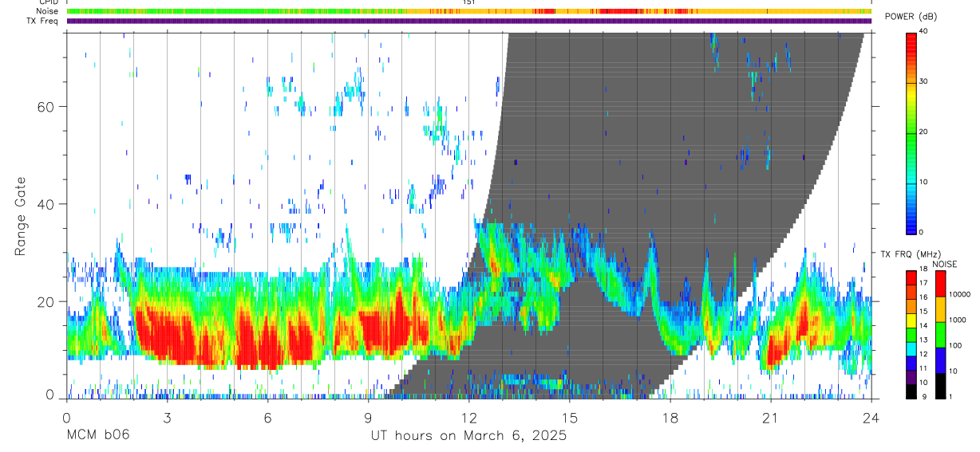Select the 12 UT hour axis tick label
The image size is (980, 452).
469,418
